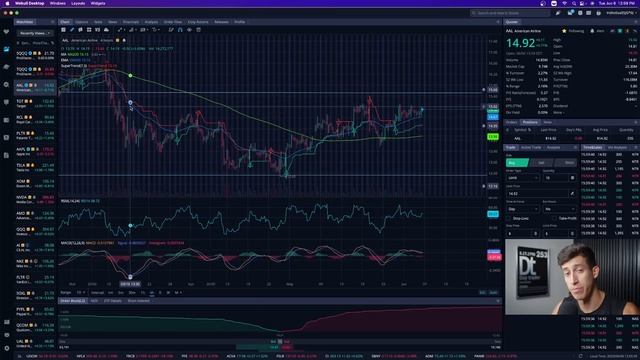The height and width of the screenshot is (360, 640).
Task: Open the Extended Hours dropdown
Action: (559, 209)
